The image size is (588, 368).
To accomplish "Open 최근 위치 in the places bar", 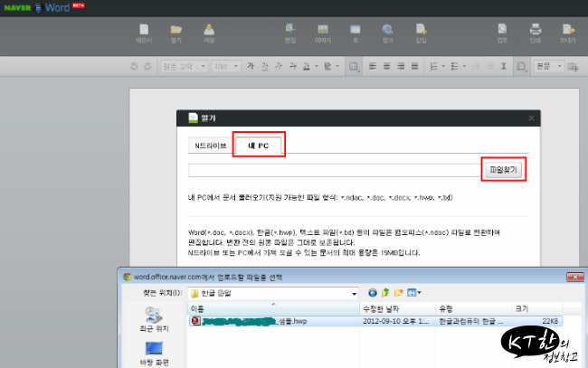I will tap(154, 319).
